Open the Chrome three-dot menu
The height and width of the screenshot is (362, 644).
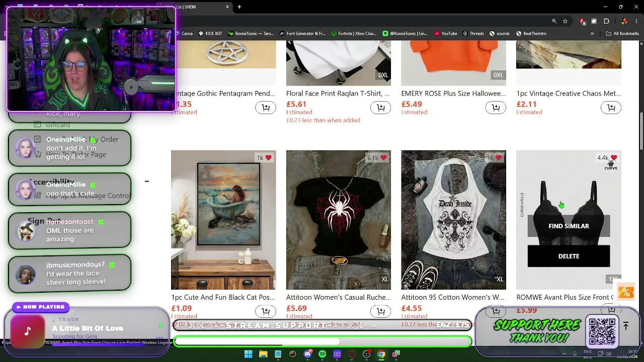tap(635, 21)
